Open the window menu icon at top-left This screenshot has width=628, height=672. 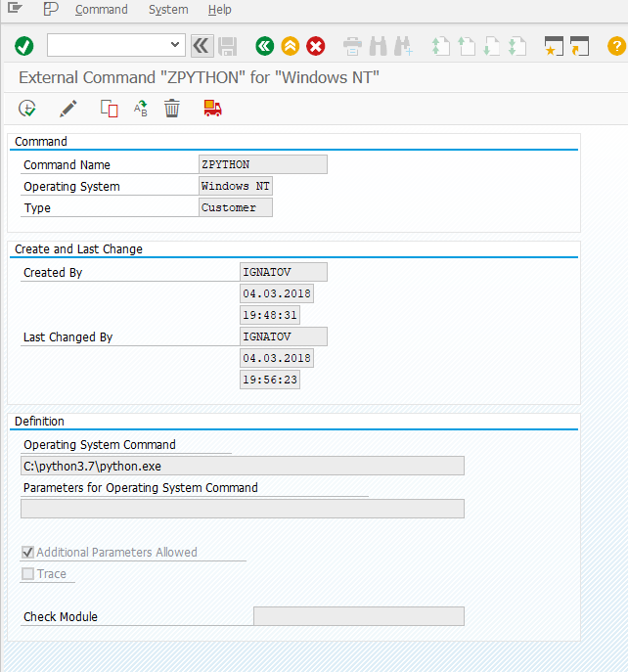15,8
